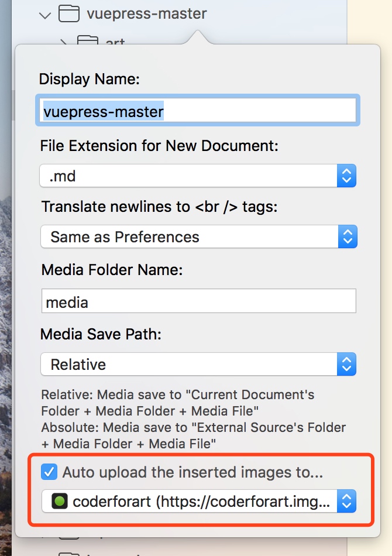The image size is (392, 556).
Task: Click blue arrows beside Relative option
Action: tap(346, 365)
